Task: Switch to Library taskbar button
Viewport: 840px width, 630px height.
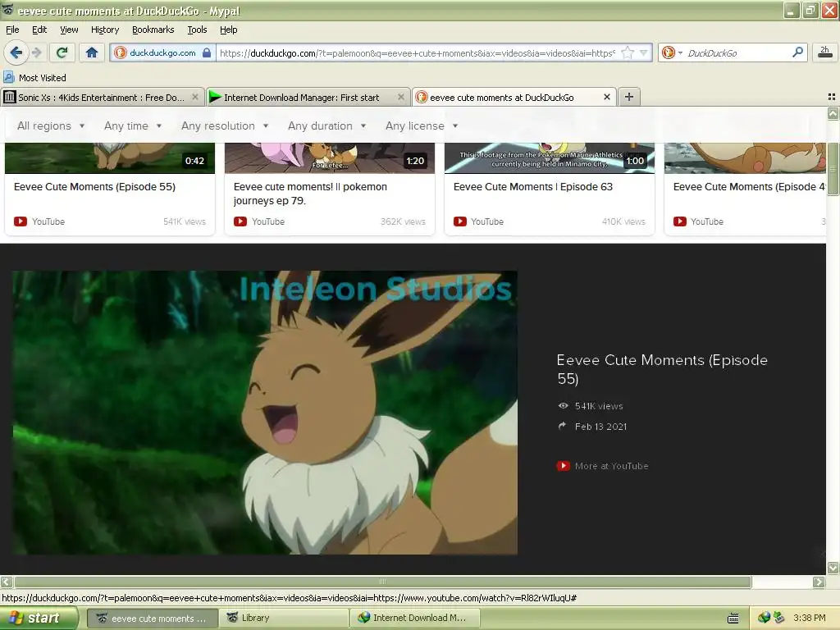Action: tap(283, 618)
